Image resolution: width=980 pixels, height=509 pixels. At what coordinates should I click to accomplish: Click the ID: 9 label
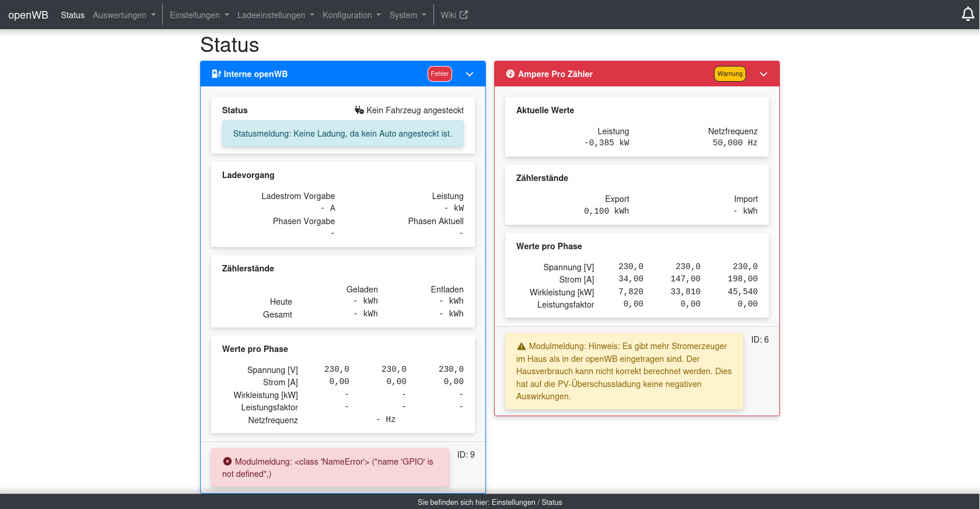pos(466,455)
